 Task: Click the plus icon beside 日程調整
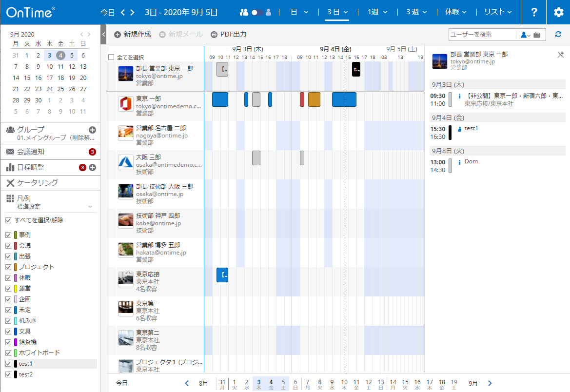coord(92,168)
